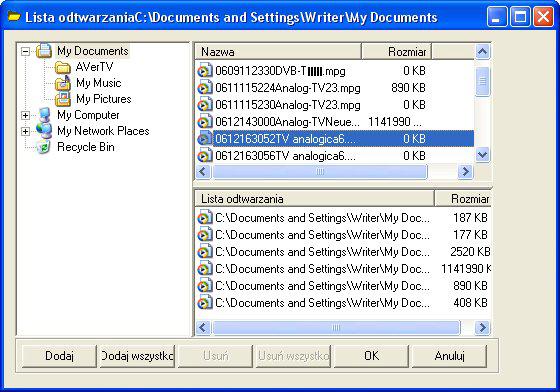Click file list horizontal scroll right arrow
This screenshot has height=392, width=560.
465,172
